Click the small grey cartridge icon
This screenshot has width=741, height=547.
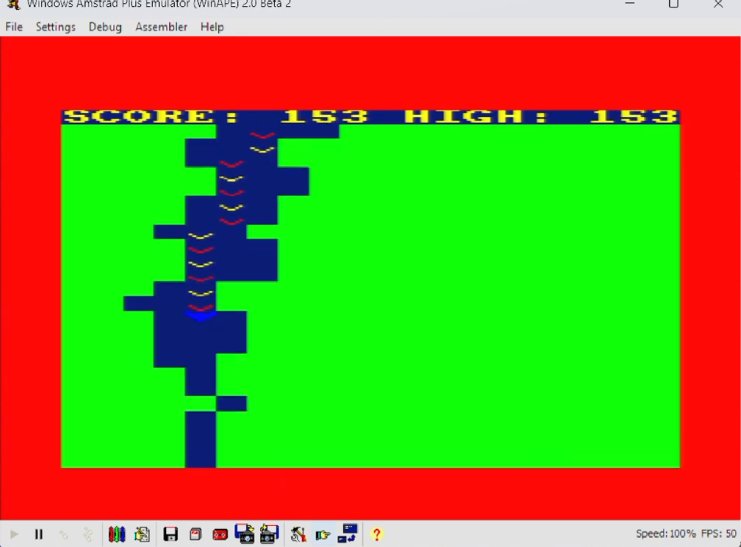point(195,534)
